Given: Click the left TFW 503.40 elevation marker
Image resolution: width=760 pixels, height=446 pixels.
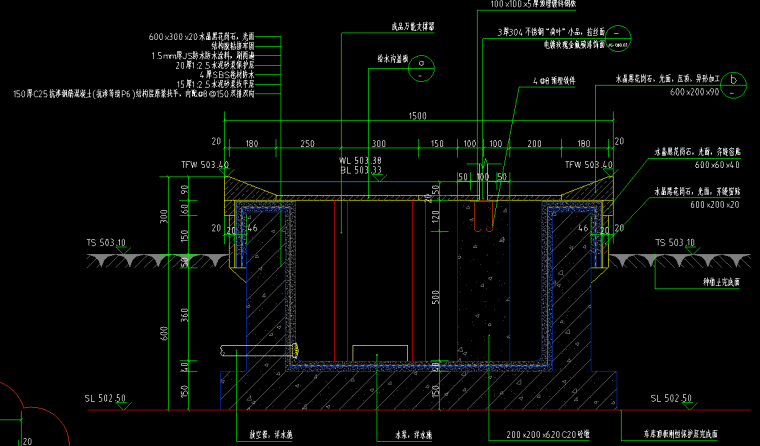Looking at the screenshot, I should (205, 164).
